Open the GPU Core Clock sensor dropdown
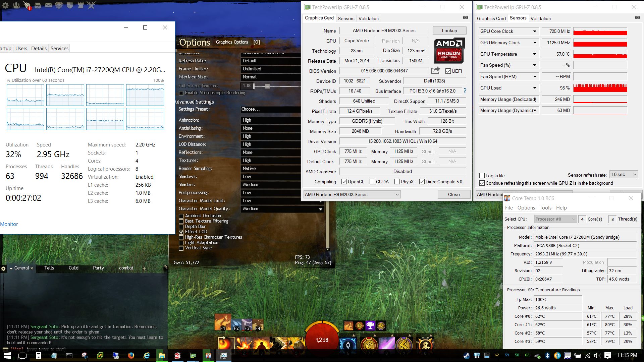Screen dimensions: 644x362 [x=535, y=31]
